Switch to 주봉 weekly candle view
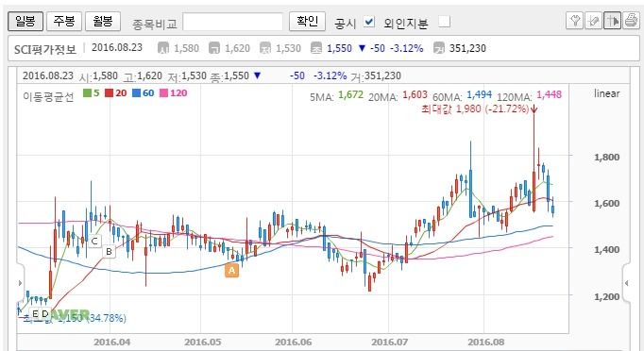The image size is (644, 351). pos(64,21)
